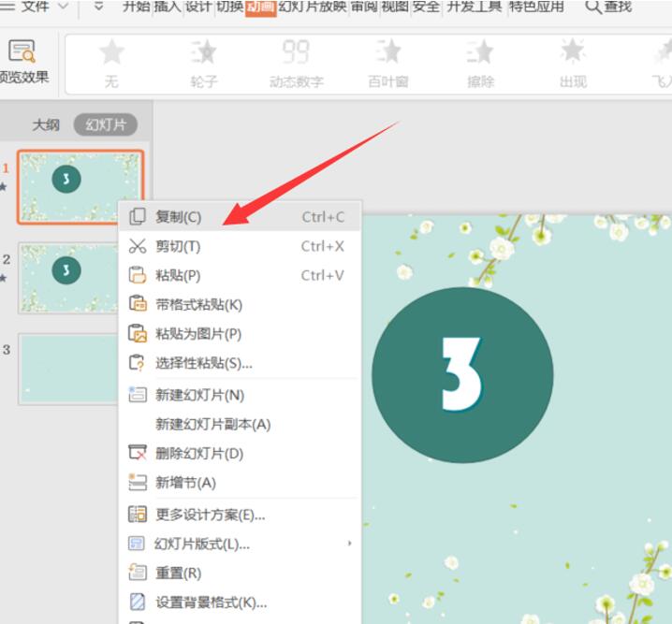Image resolution: width=672 pixels, height=624 pixels.
Task: Open the 开发工具 ribbon tab
Action: [474, 7]
